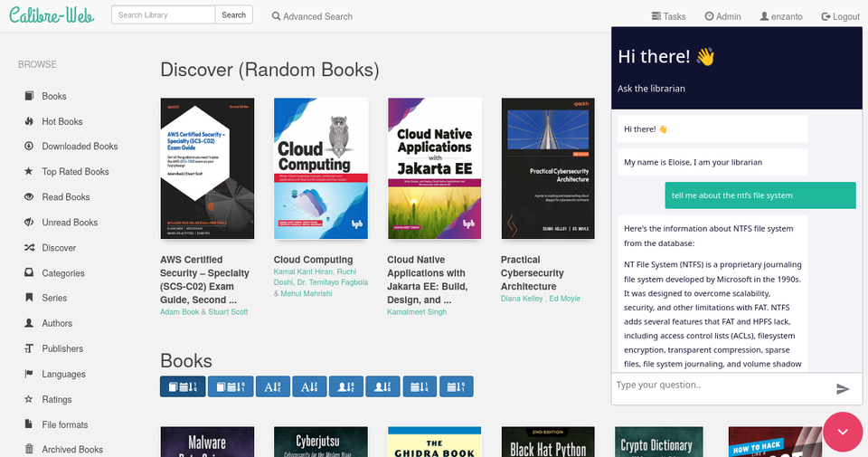Go to the Authors browse section
The height and width of the screenshot is (457, 868).
tap(57, 323)
